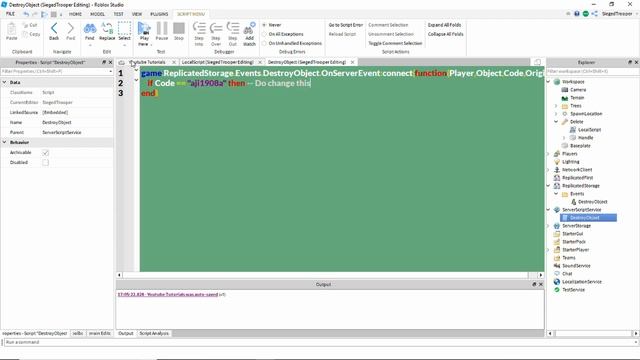
Task: Open the Youtube Tutorials document tab
Action: click(x=147, y=62)
